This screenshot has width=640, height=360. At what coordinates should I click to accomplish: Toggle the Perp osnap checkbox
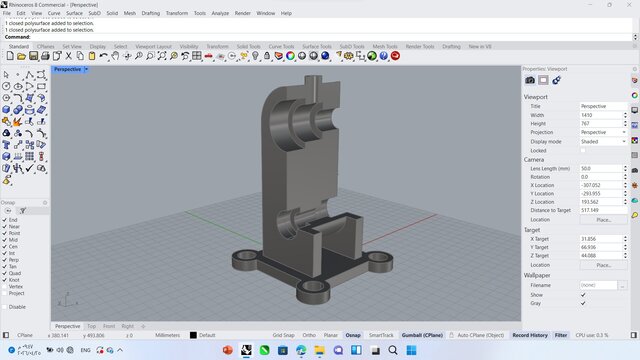(5, 260)
